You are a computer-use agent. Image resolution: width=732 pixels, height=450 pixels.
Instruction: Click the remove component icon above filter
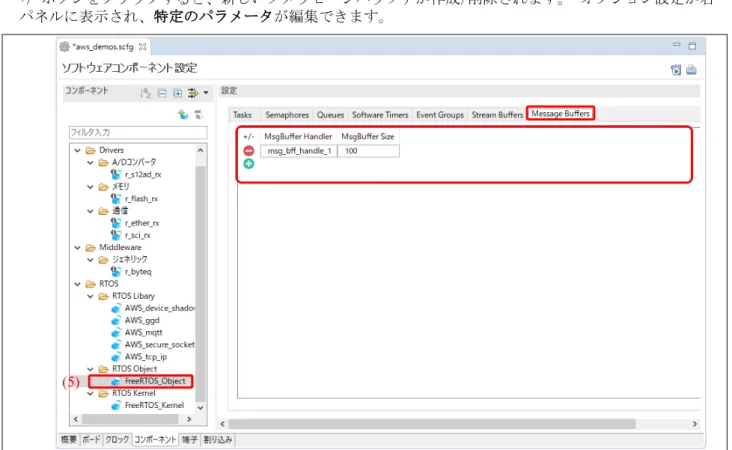click(x=198, y=114)
